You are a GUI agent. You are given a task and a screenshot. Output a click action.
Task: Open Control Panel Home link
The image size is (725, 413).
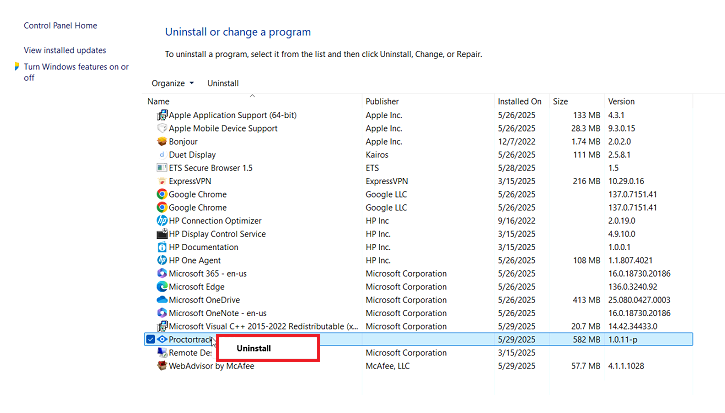[61, 25]
